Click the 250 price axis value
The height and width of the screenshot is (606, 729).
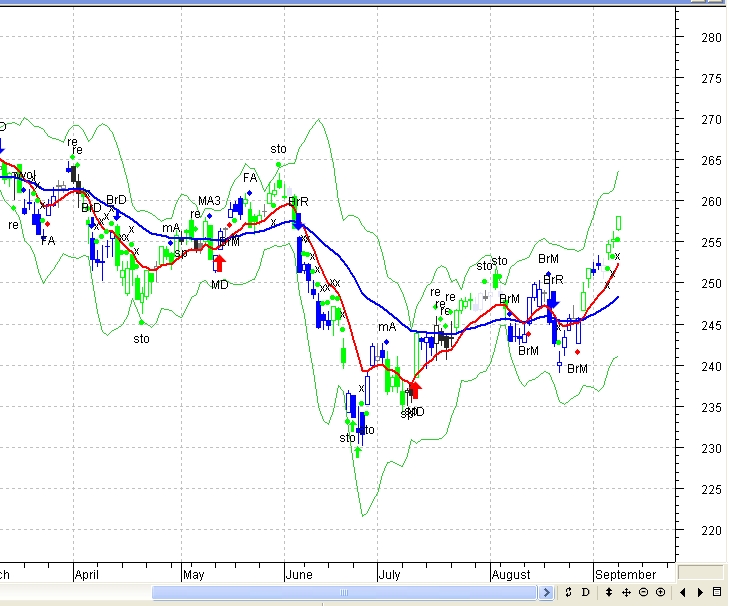tap(711, 283)
